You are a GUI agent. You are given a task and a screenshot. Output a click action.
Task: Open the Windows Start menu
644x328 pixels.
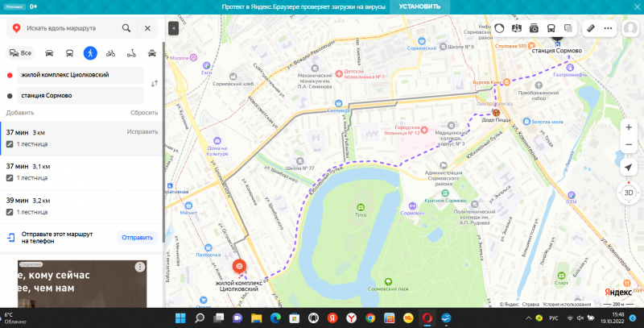(180, 318)
